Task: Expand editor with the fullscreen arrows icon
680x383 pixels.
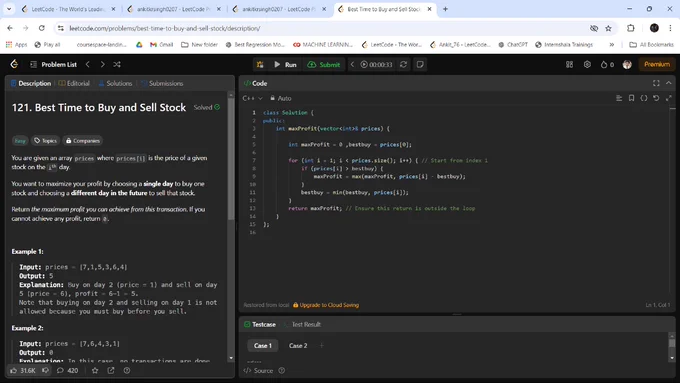Action: tap(669, 98)
